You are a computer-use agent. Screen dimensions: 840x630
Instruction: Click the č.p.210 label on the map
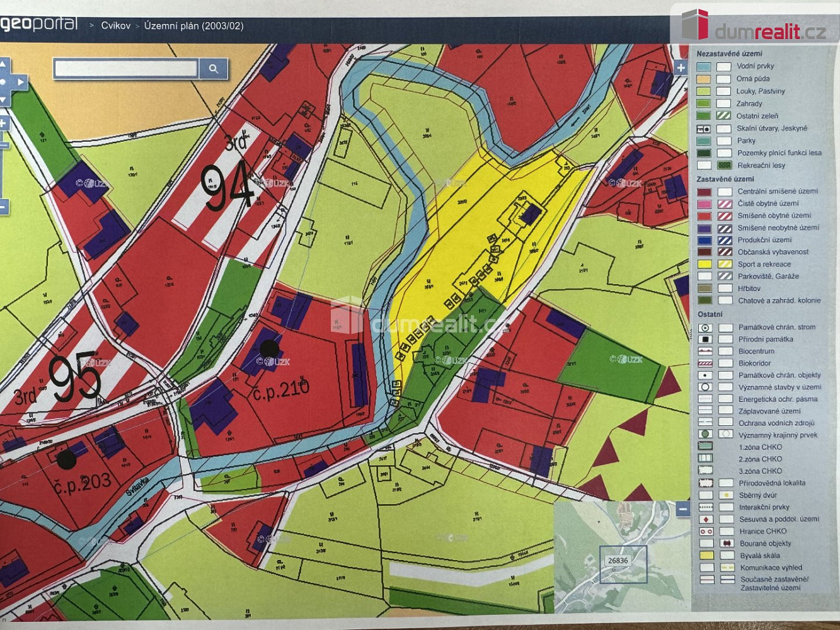point(281,390)
